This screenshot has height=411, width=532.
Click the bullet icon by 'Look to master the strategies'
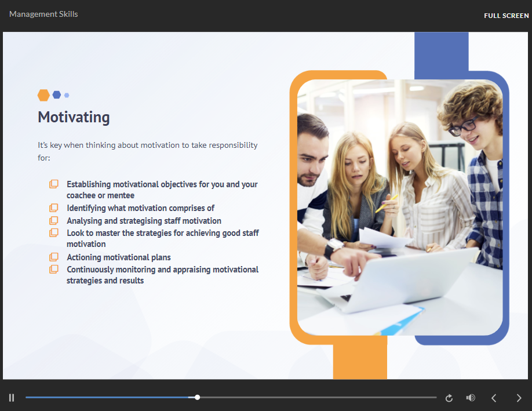point(54,233)
